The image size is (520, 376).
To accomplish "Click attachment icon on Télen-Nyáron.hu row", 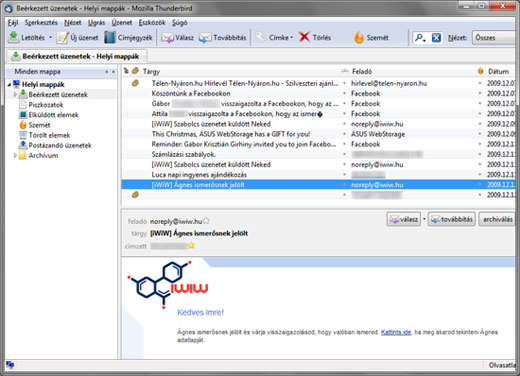I will [x=135, y=83].
